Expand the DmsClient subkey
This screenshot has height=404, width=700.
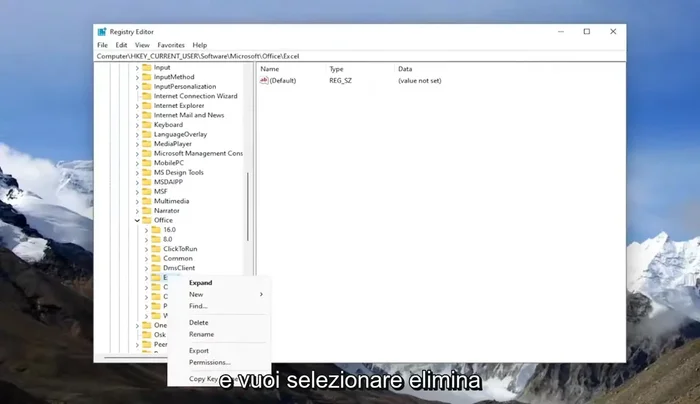click(x=146, y=268)
